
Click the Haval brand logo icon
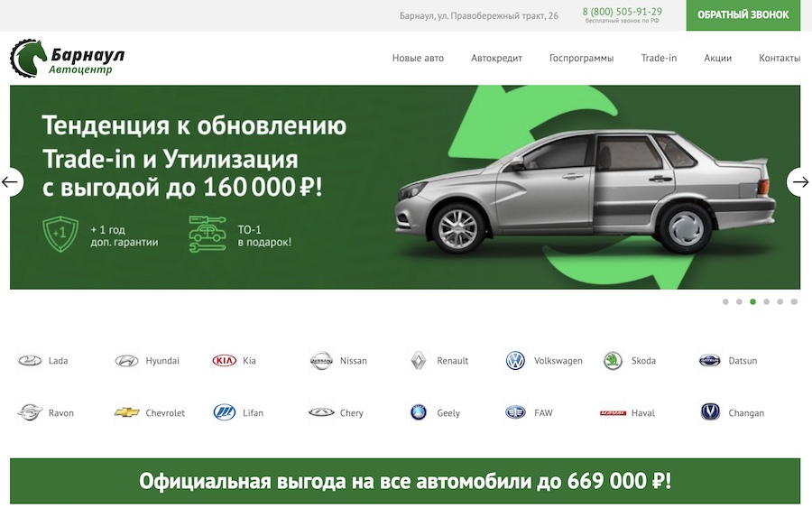(613, 413)
